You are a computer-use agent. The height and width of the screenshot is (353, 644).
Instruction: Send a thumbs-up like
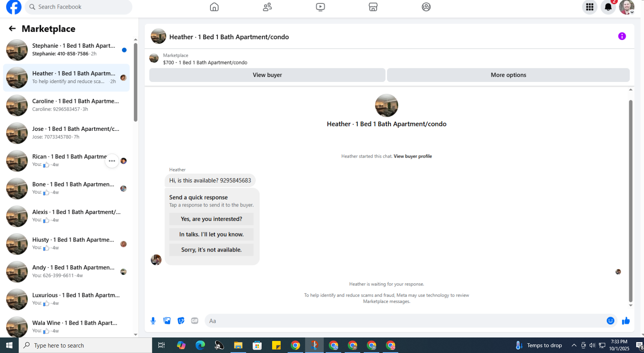626,321
